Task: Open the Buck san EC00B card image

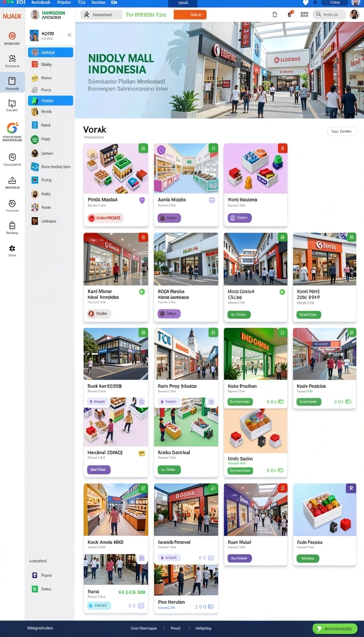Action: 116,354
